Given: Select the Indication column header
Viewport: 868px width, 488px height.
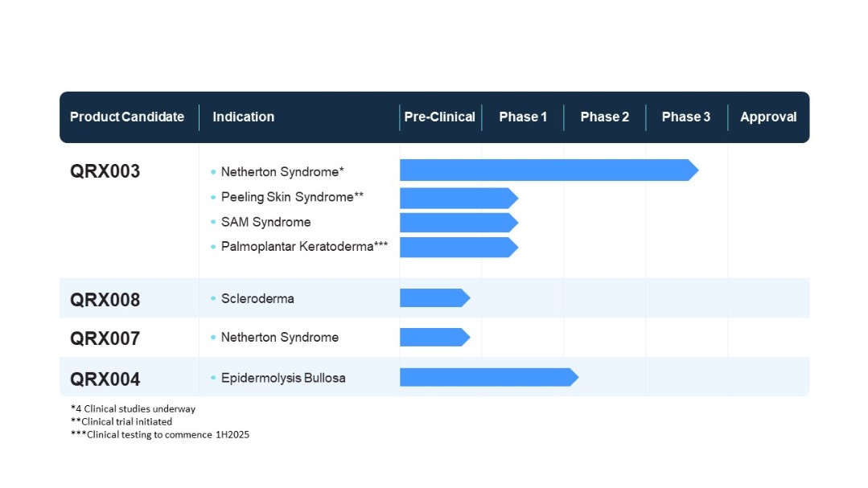Looking at the screenshot, I should (x=243, y=117).
